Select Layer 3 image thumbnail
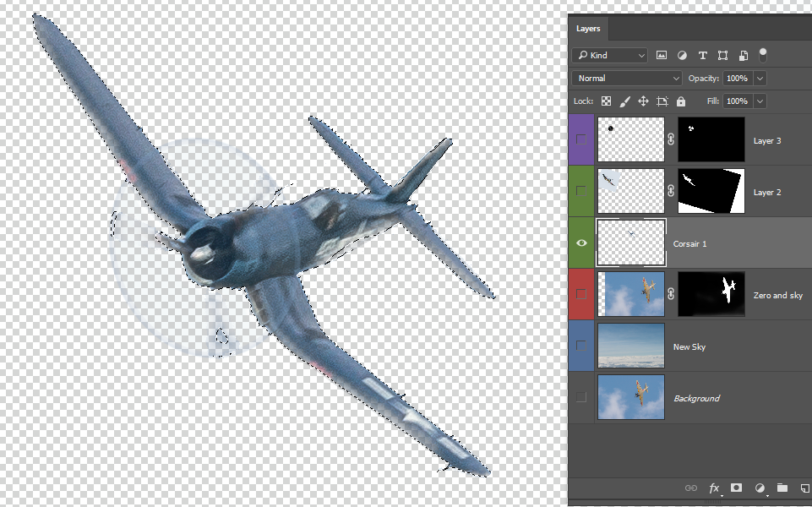 (630, 139)
